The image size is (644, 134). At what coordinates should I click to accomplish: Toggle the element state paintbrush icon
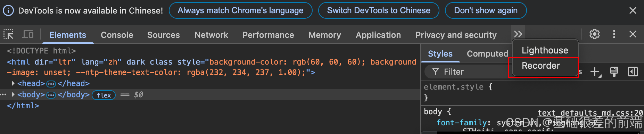coord(614,72)
